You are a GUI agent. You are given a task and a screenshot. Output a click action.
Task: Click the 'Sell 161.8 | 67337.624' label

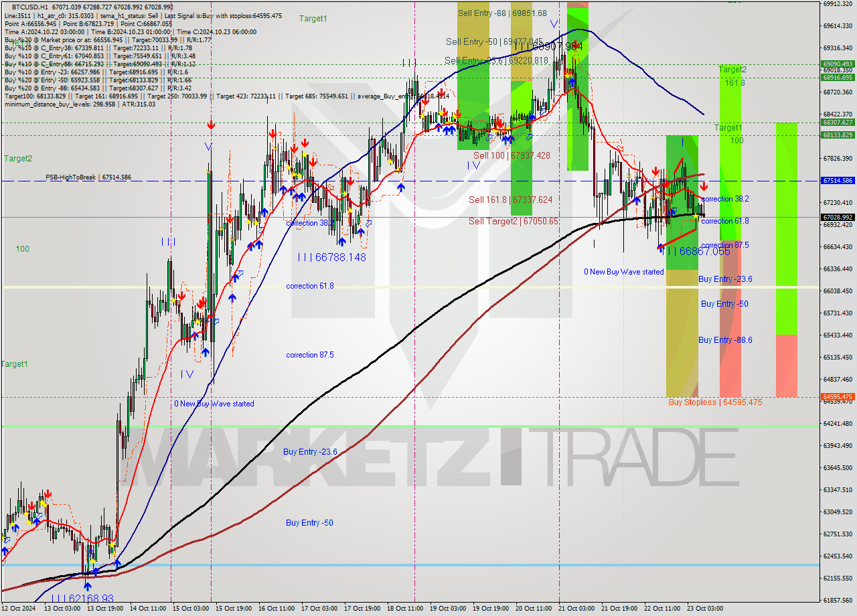510,200
